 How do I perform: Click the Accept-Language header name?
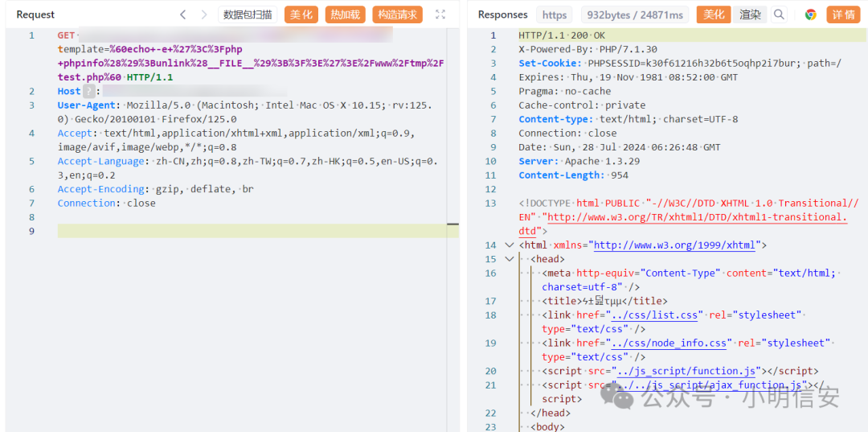(100, 161)
